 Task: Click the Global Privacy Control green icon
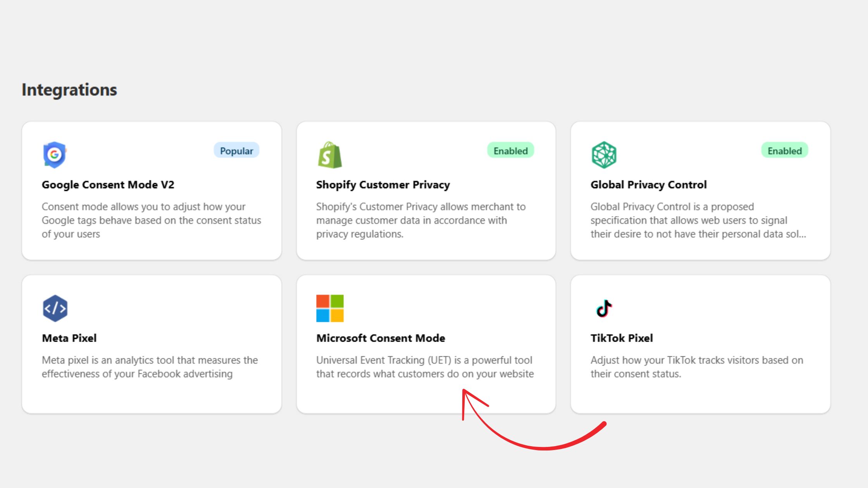(604, 155)
